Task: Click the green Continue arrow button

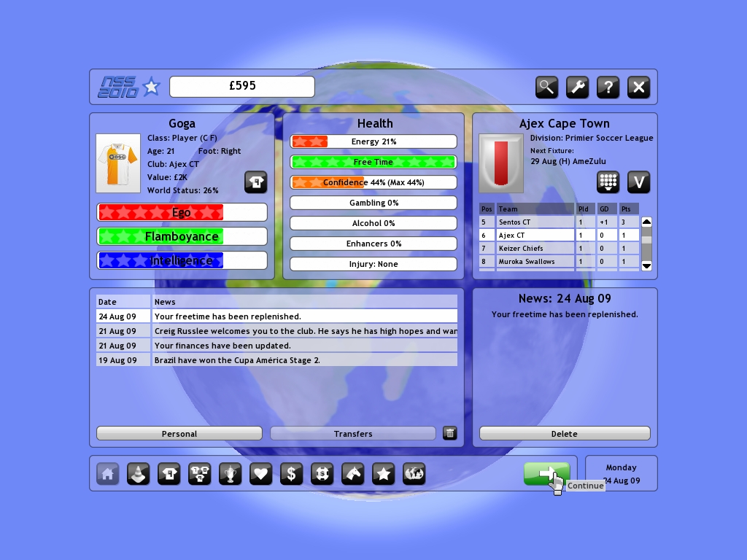Action: (x=546, y=474)
